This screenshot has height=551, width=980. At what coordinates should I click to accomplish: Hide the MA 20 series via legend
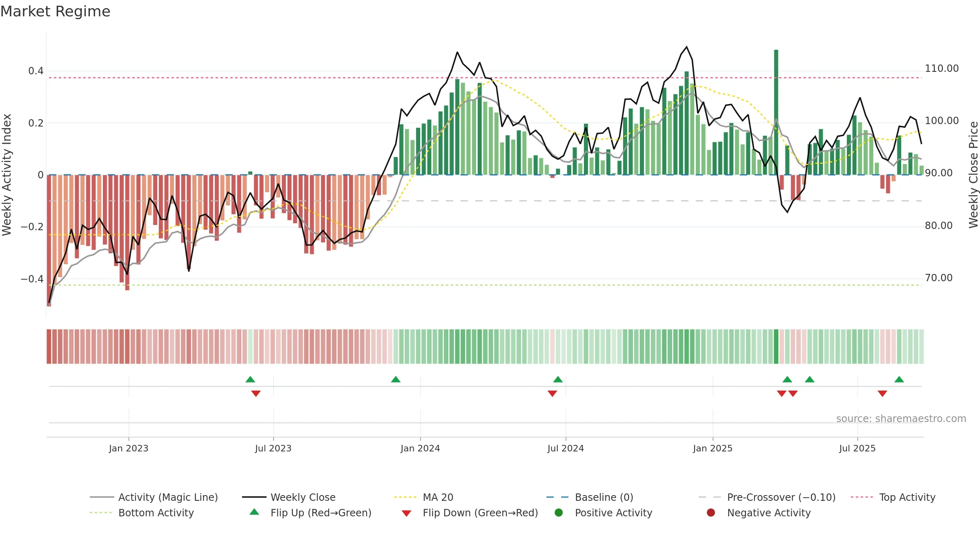(x=423, y=497)
